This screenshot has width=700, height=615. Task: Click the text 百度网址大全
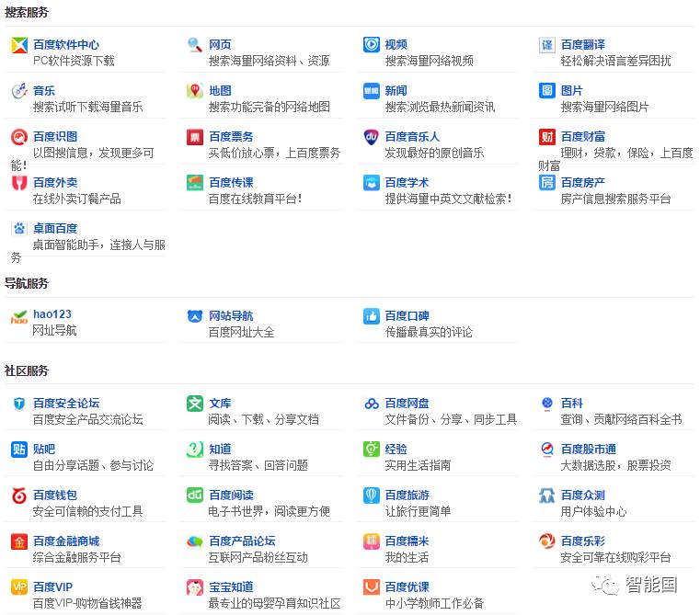tap(242, 333)
